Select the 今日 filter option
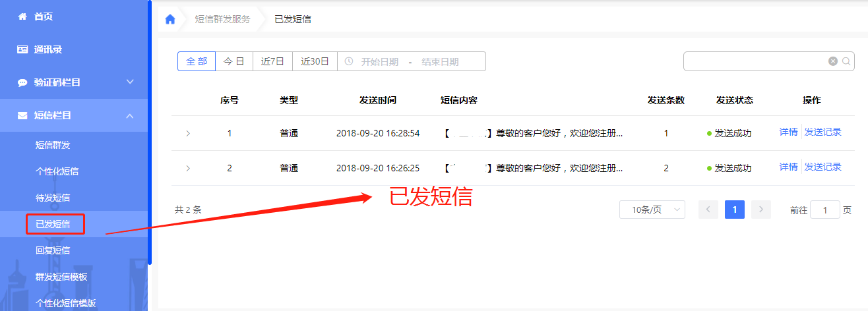 click(x=234, y=61)
